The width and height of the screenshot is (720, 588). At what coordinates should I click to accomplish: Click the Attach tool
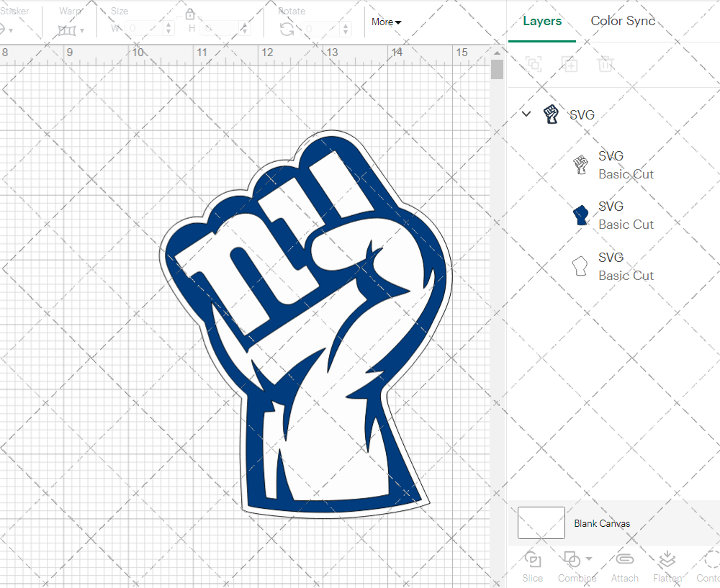click(x=624, y=567)
